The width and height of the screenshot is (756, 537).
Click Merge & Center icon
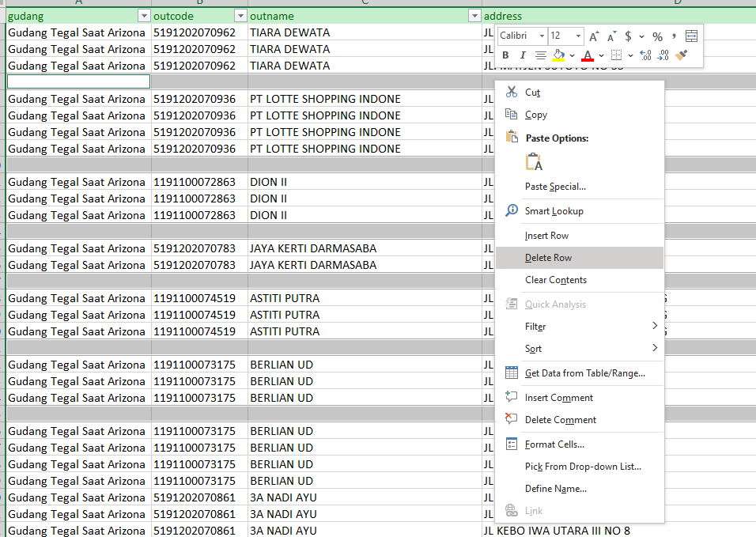691,36
